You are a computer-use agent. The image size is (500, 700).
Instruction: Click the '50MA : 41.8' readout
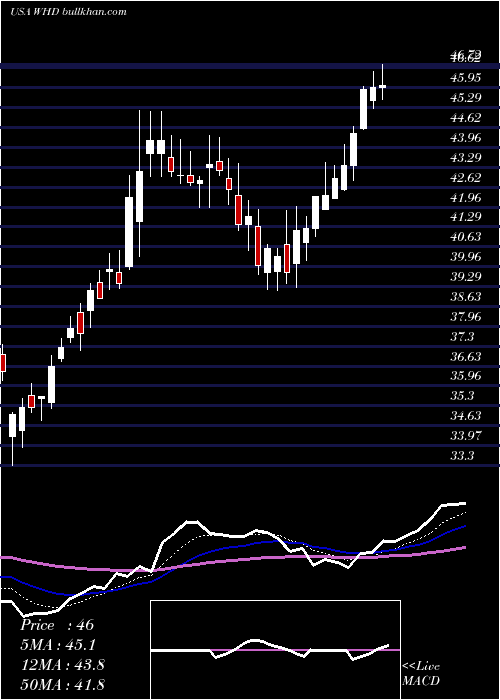tap(62, 684)
